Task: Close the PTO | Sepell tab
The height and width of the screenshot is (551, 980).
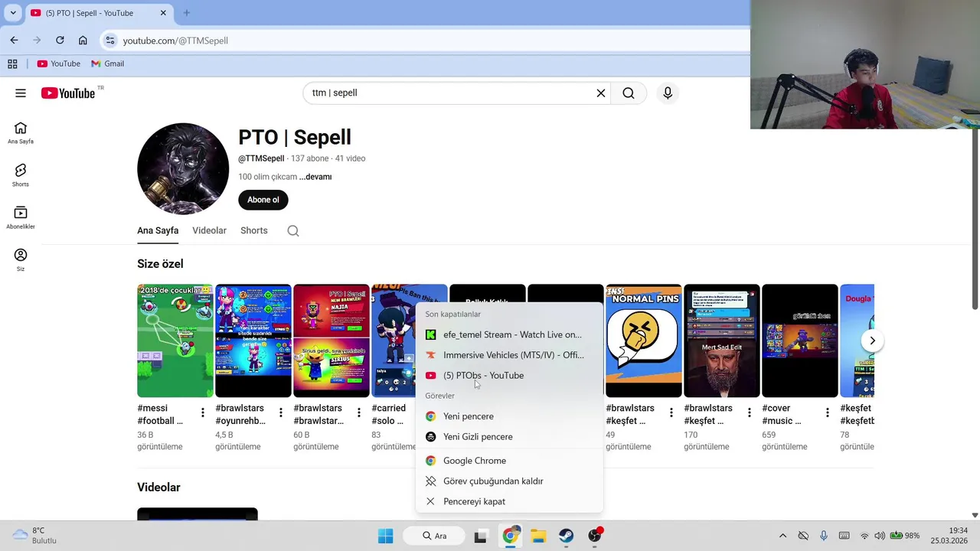Action: pyautogui.click(x=164, y=13)
